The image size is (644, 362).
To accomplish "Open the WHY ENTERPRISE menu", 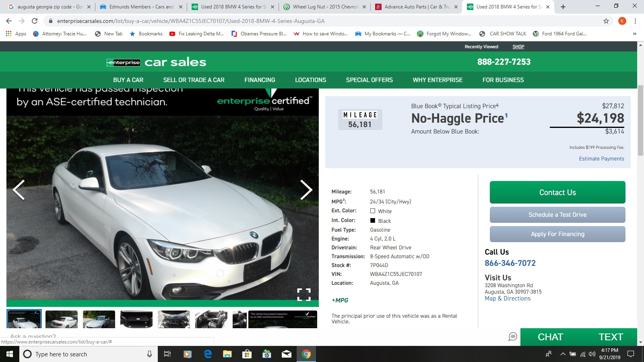I will coord(438,80).
